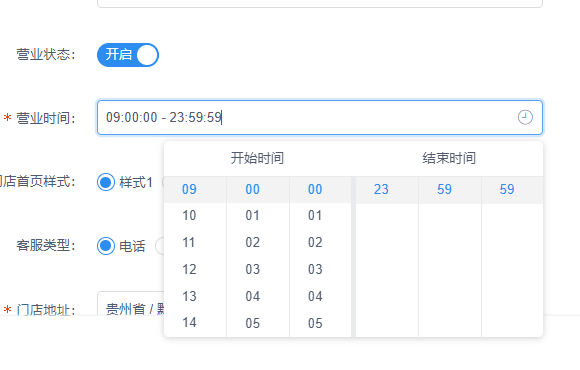Select the 电话 customer service radio button
Image resolution: width=580 pixels, height=370 pixels.
(106, 246)
